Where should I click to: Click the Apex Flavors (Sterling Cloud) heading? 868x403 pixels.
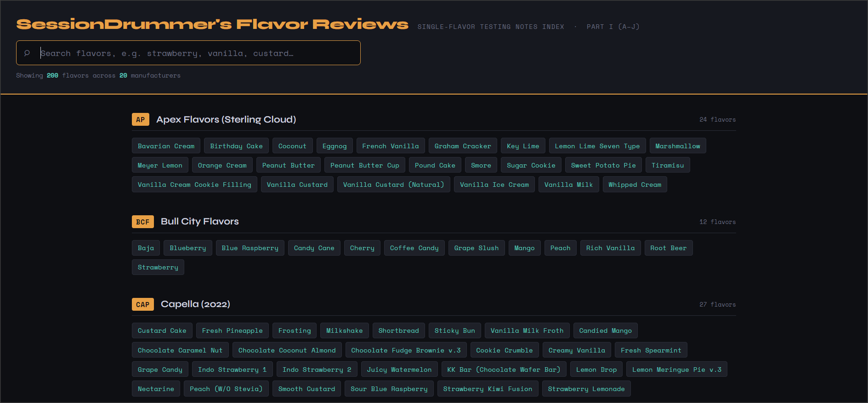coord(226,120)
